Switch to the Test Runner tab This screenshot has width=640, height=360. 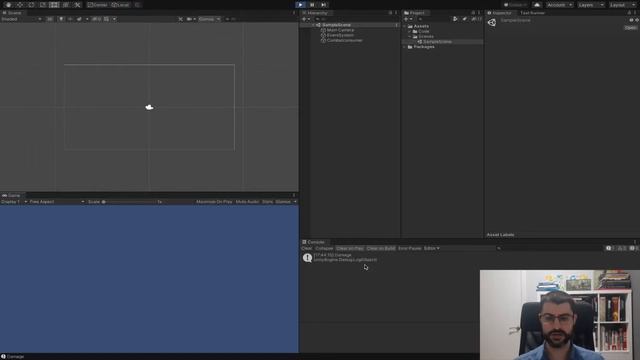coord(532,13)
